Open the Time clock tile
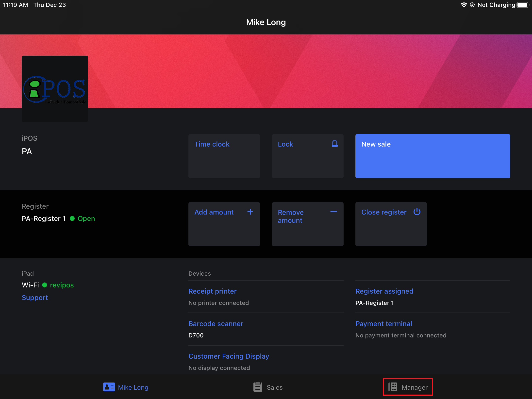This screenshot has width=532, height=399. [x=224, y=156]
